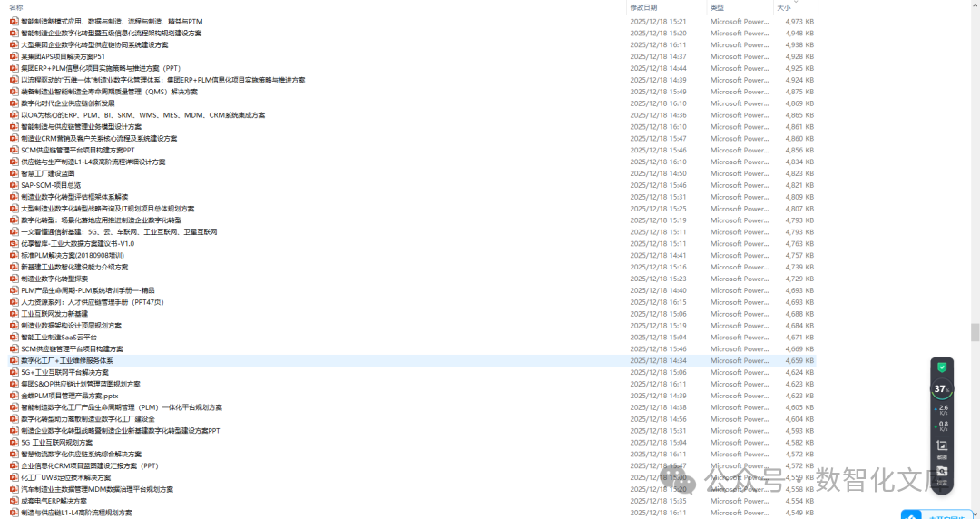Click file icon beside 制造业数字化转型探索
980x519 pixels.
[15, 279]
